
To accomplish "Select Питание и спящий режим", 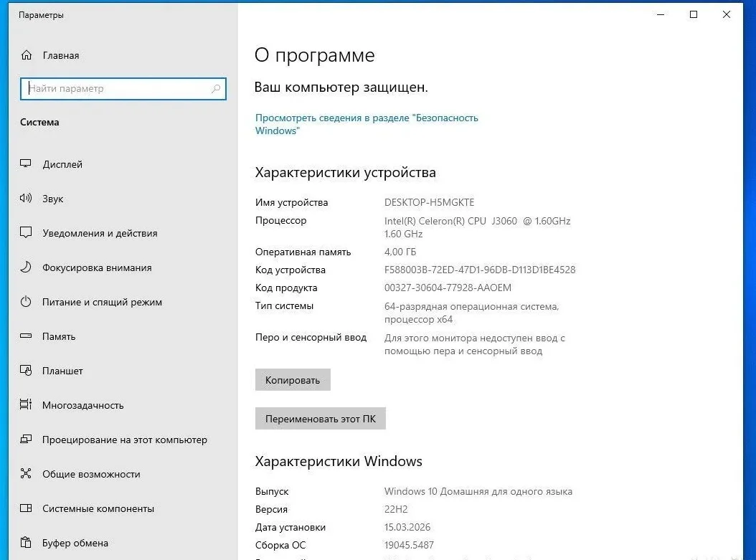I will (123, 302).
